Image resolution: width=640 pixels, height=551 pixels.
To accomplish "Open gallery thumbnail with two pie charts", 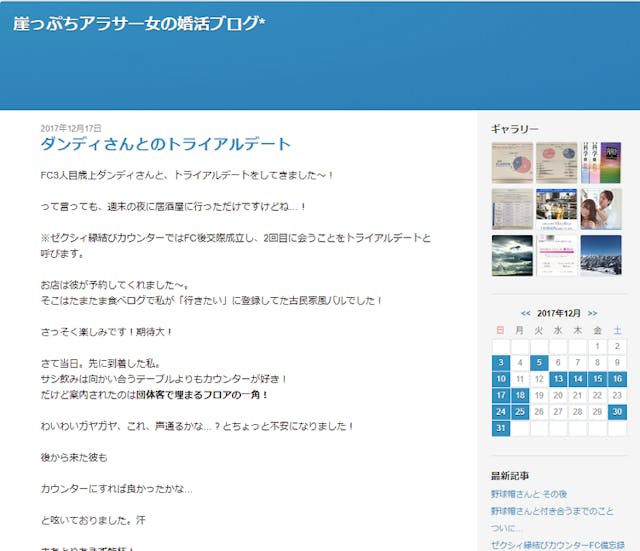I will [x=557, y=162].
